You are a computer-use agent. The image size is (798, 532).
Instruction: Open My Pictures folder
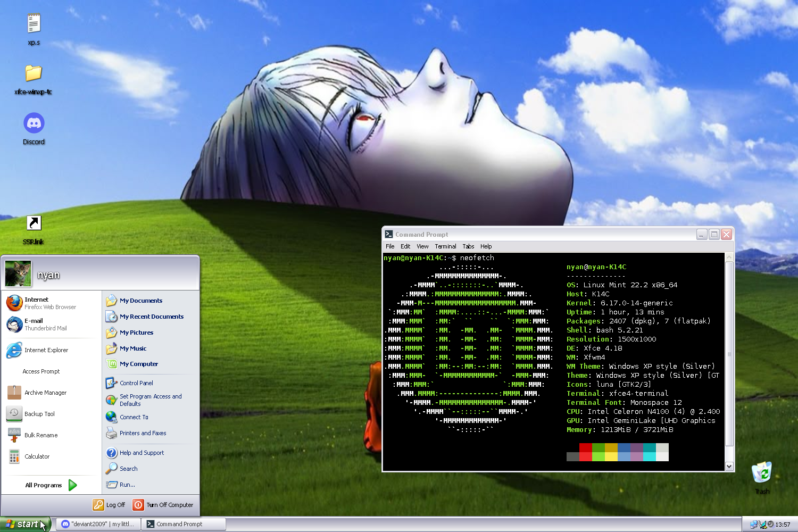click(149, 332)
